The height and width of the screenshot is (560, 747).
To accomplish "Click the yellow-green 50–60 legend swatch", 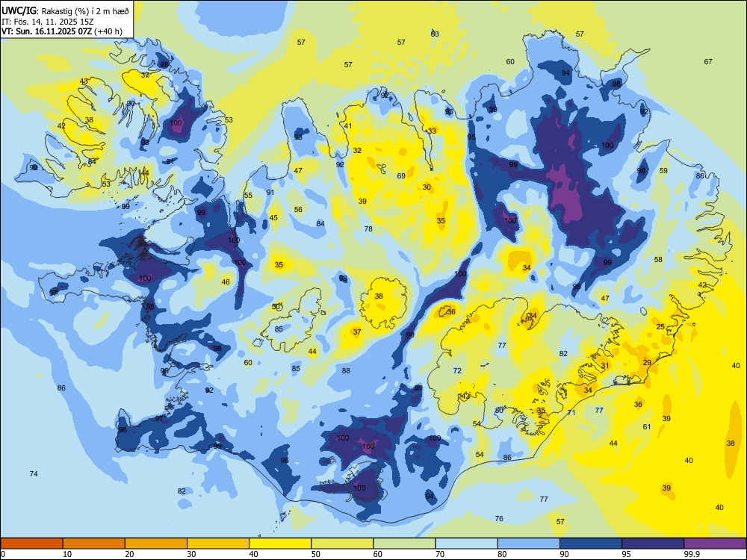I will (x=342, y=544).
